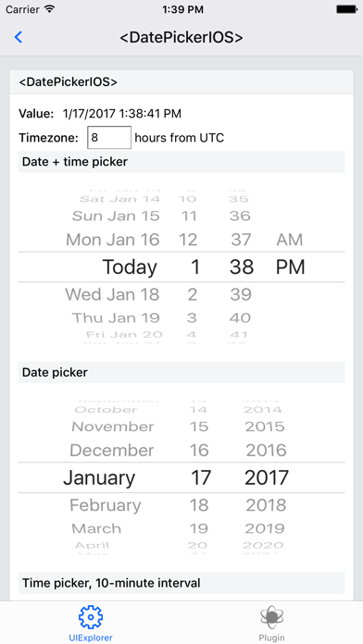This screenshot has width=363, height=644.
Task: Select Wed Jan 18 in date wheel
Action: coord(112,294)
